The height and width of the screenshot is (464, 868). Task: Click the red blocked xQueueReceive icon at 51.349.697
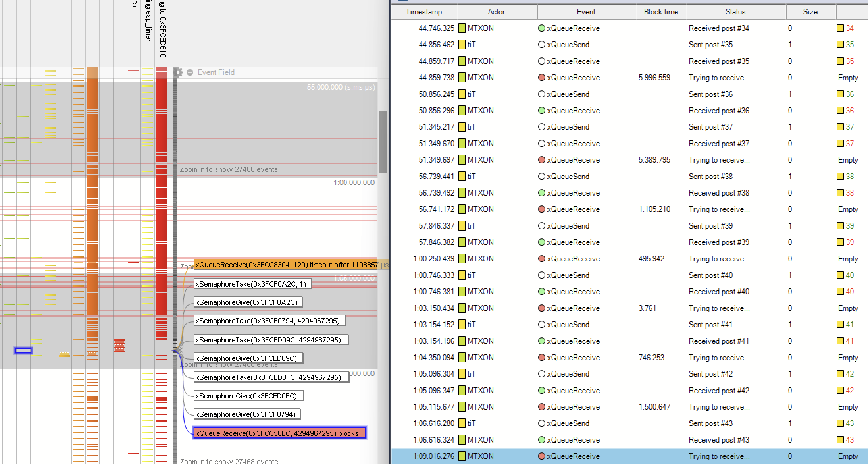click(x=542, y=159)
